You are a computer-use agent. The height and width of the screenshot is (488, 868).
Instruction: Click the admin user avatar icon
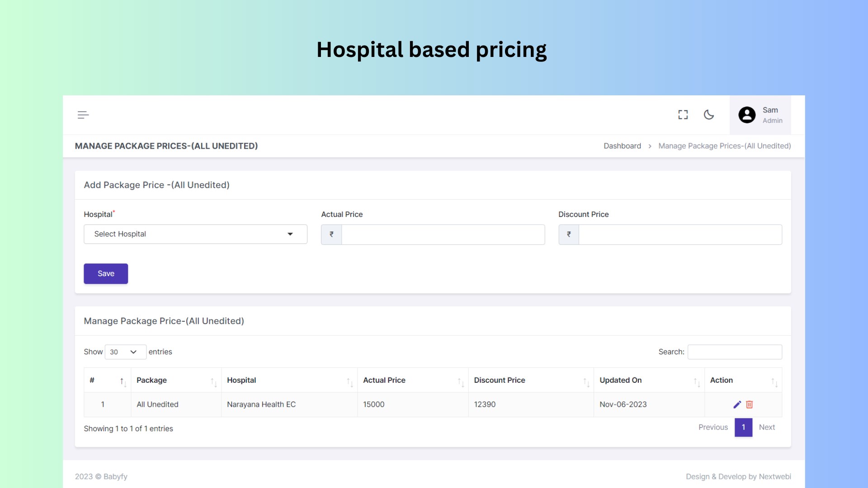747,114
